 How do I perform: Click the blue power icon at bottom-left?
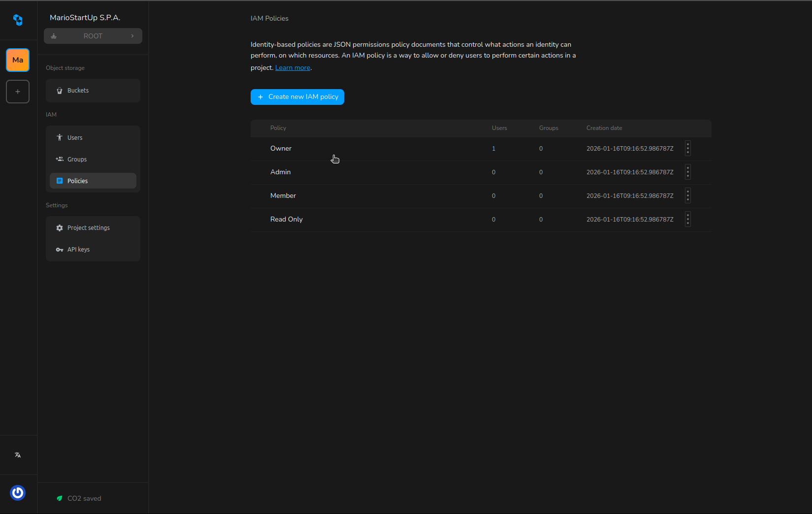coord(18,492)
